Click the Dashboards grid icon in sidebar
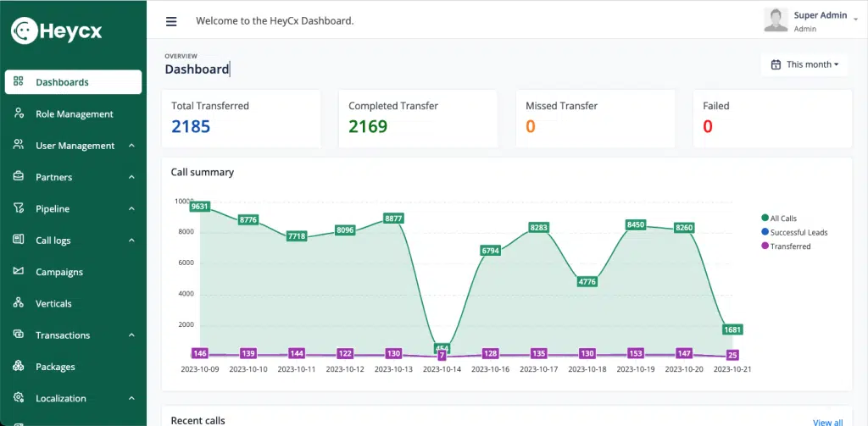Image resolution: width=868 pixels, height=426 pixels. point(19,82)
